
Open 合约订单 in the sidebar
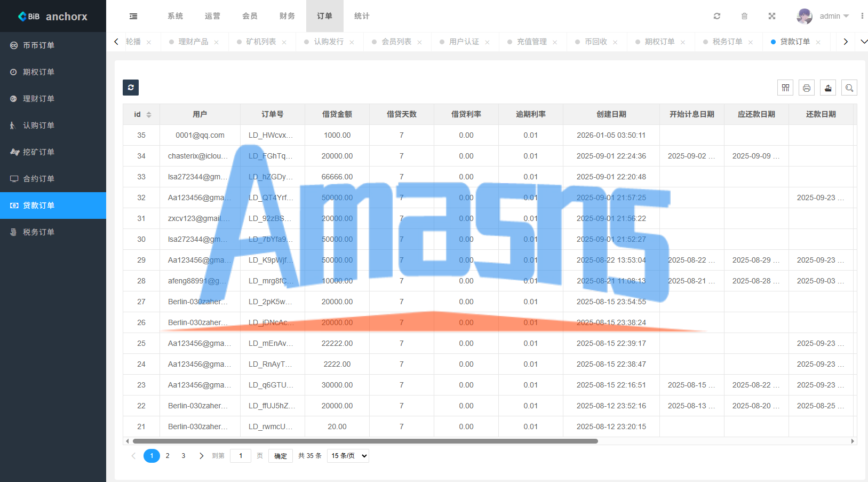(x=53, y=179)
